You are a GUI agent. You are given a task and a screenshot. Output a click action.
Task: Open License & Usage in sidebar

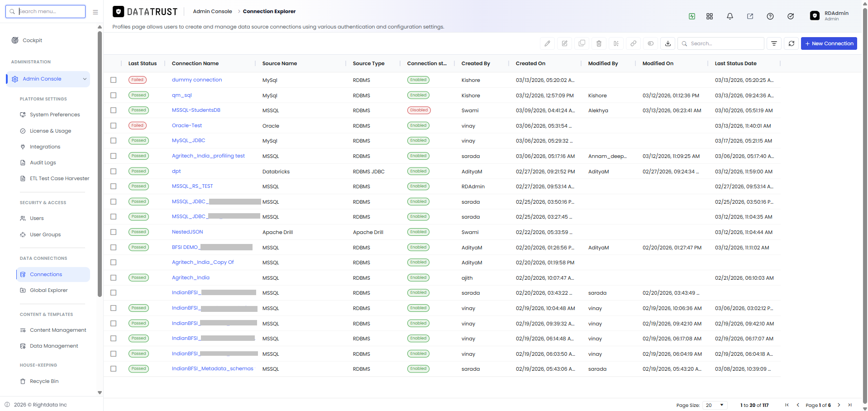(x=50, y=131)
